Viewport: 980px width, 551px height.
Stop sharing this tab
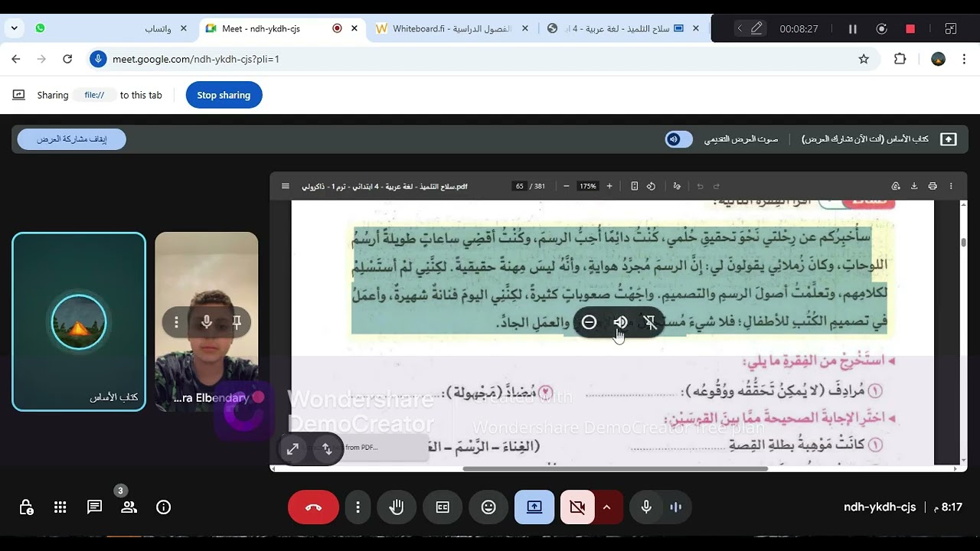[224, 95]
